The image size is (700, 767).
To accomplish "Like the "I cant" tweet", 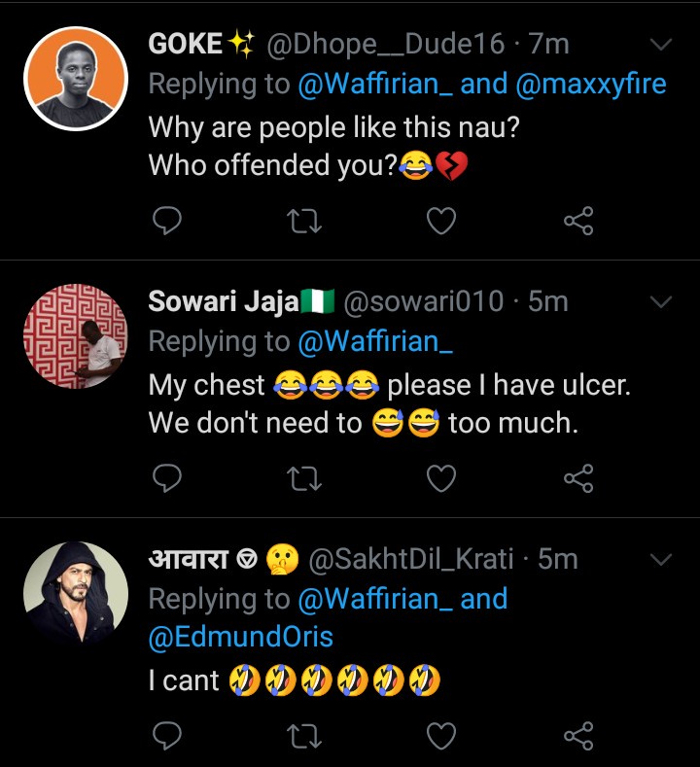I will click(x=442, y=735).
